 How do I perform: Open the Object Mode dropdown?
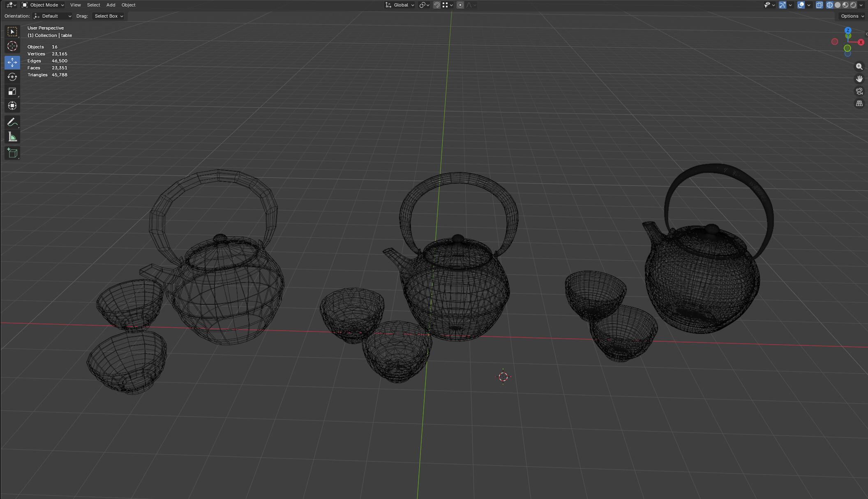pos(43,5)
